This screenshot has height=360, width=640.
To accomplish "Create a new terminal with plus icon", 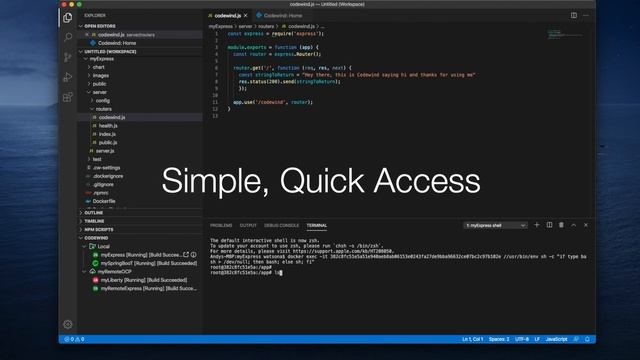I will pyautogui.click(x=537, y=225).
